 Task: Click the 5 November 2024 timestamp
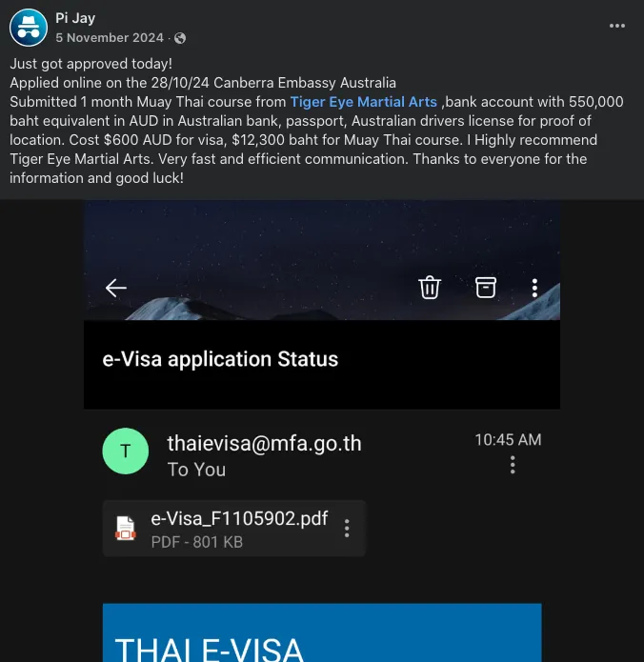pyautogui.click(x=110, y=37)
